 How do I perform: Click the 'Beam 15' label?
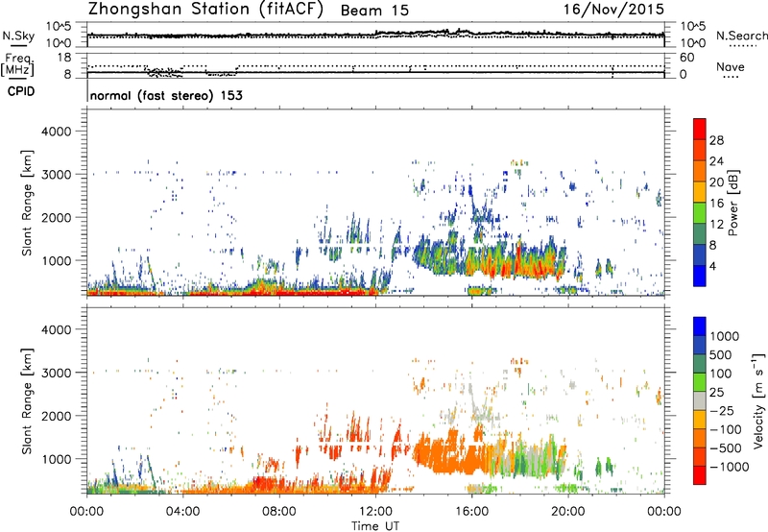pos(374,11)
